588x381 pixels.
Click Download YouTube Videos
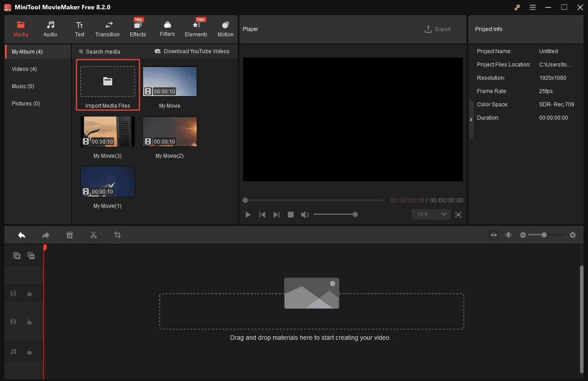192,51
